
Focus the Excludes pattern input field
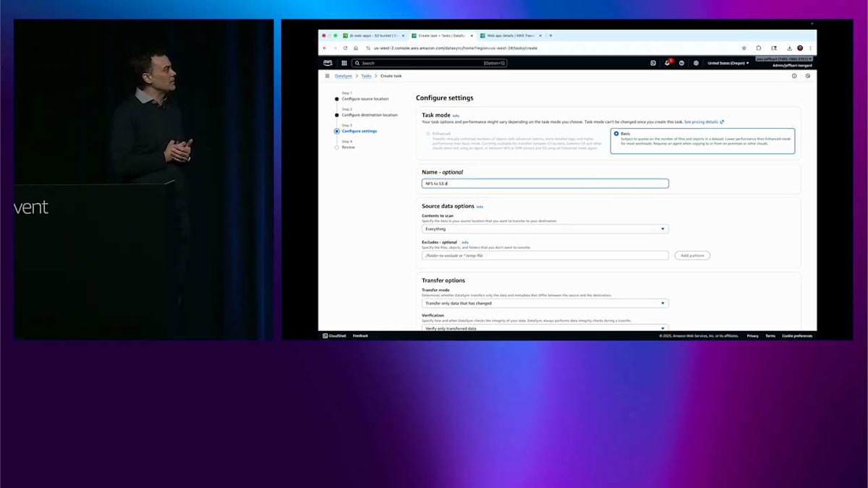(545, 256)
